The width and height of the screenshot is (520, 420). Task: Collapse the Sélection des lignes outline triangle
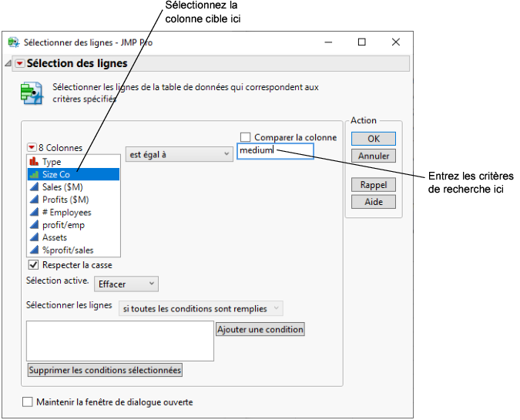pyautogui.click(x=8, y=63)
